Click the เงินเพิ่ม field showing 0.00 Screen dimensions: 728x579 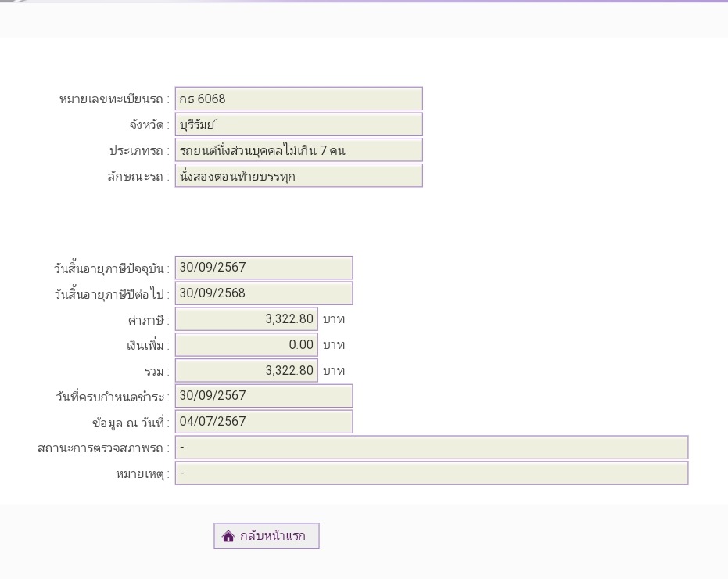tap(246, 345)
